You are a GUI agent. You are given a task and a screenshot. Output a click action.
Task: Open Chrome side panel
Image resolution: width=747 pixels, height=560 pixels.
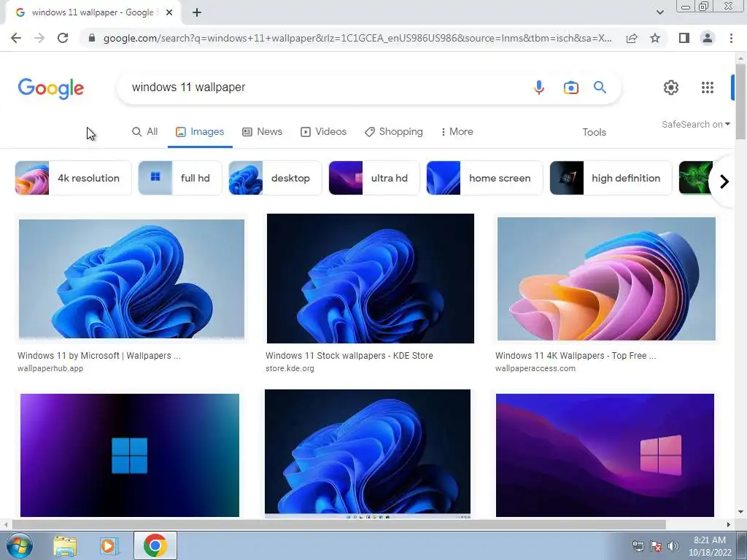pos(684,38)
